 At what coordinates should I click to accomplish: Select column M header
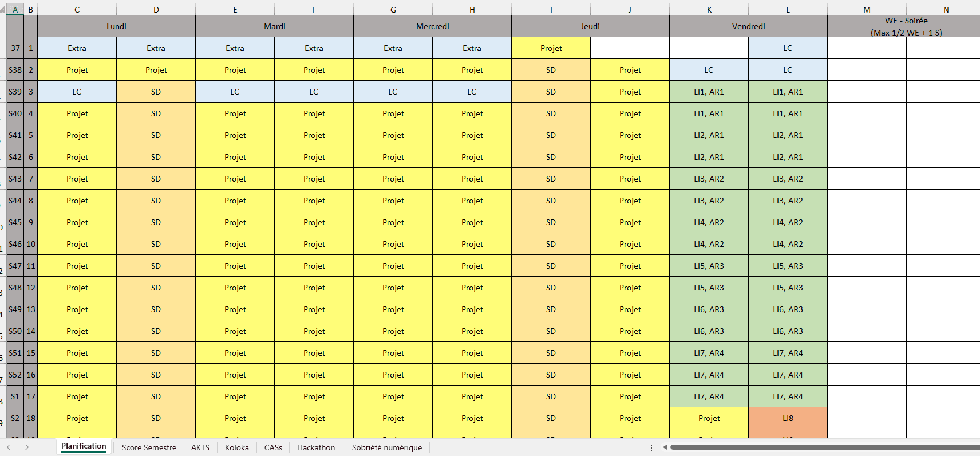pyautogui.click(x=867, y=10)
